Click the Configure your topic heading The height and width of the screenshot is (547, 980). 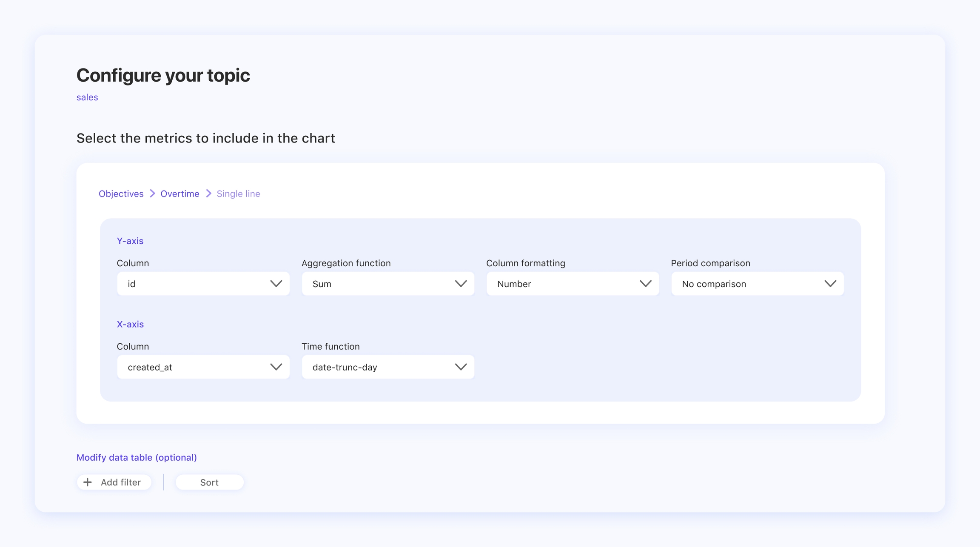point(163,76)
